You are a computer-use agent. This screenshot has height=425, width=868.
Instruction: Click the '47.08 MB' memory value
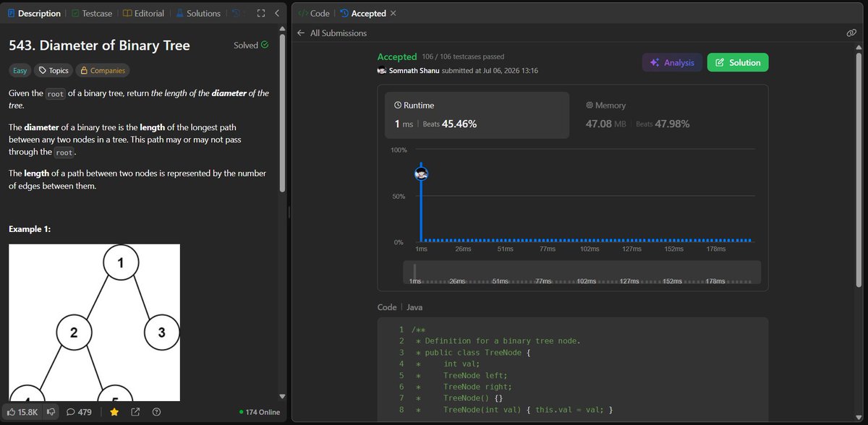pyautogui.click(x=605, y=124)
